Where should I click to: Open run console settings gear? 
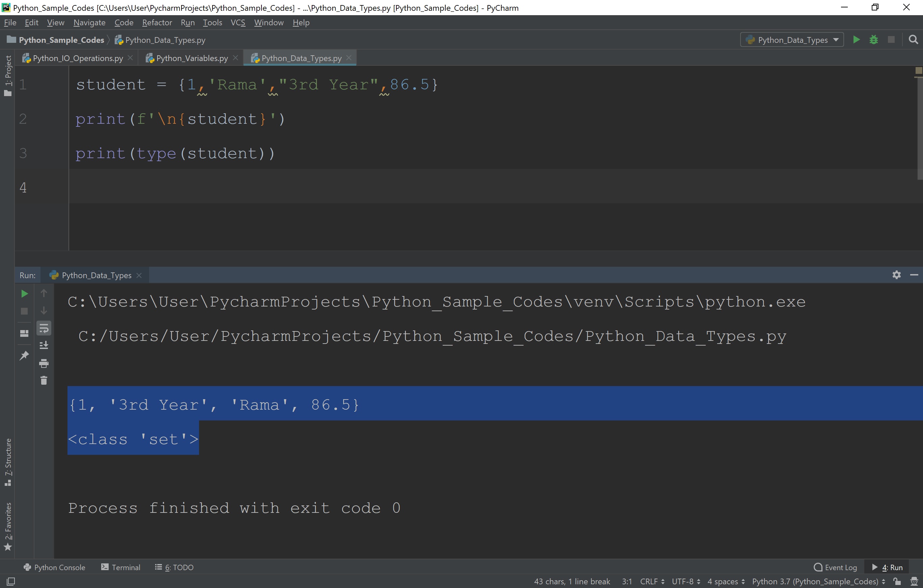[896, 275]
